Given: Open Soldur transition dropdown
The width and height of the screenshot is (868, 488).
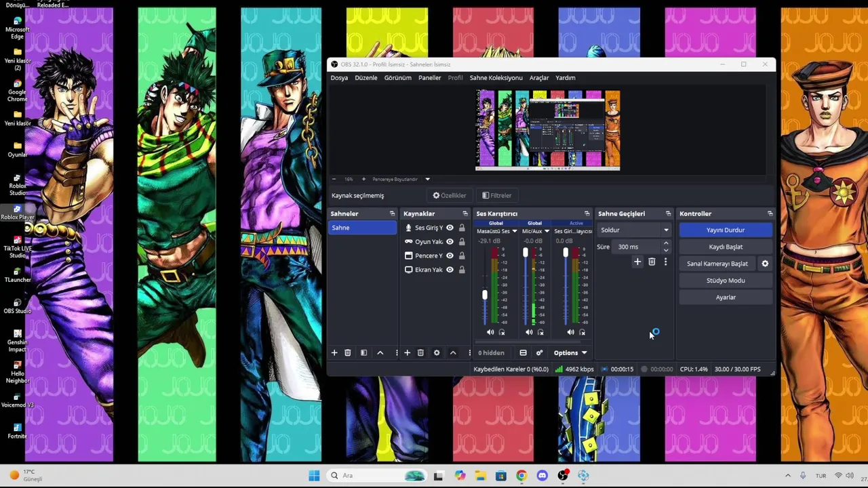Looking at the screenshot, I should [634, 230].
